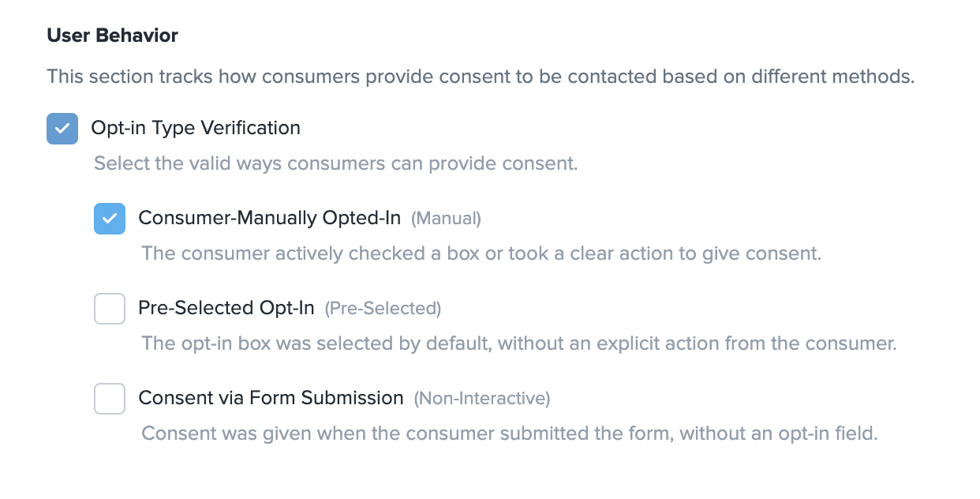This screenshot has height=499, width=980.
Task: Click the description 'Consent was given when the consumer submitted'
Action: (510, 434)
